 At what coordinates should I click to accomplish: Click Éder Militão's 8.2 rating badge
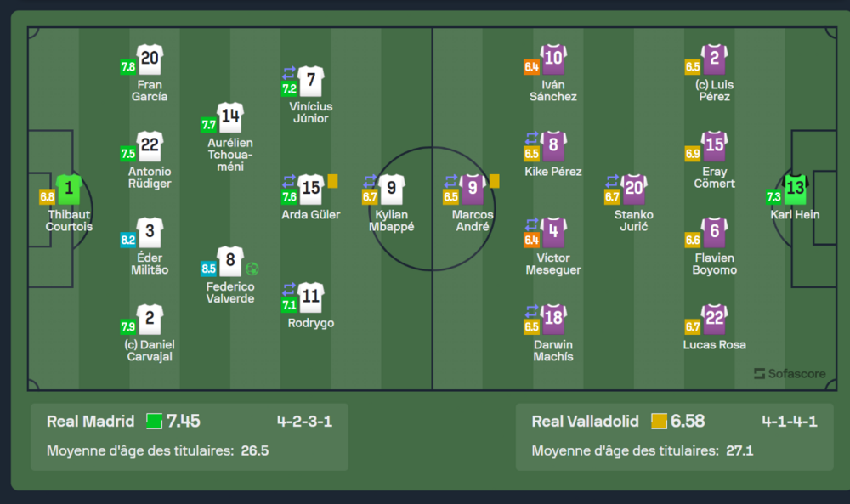click(128, 241)
